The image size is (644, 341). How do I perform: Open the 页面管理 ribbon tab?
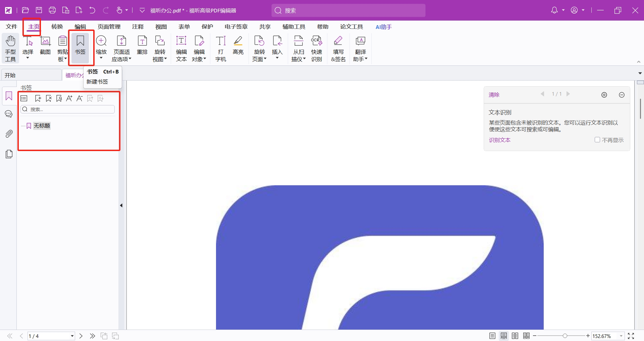(x=109, y=27)
